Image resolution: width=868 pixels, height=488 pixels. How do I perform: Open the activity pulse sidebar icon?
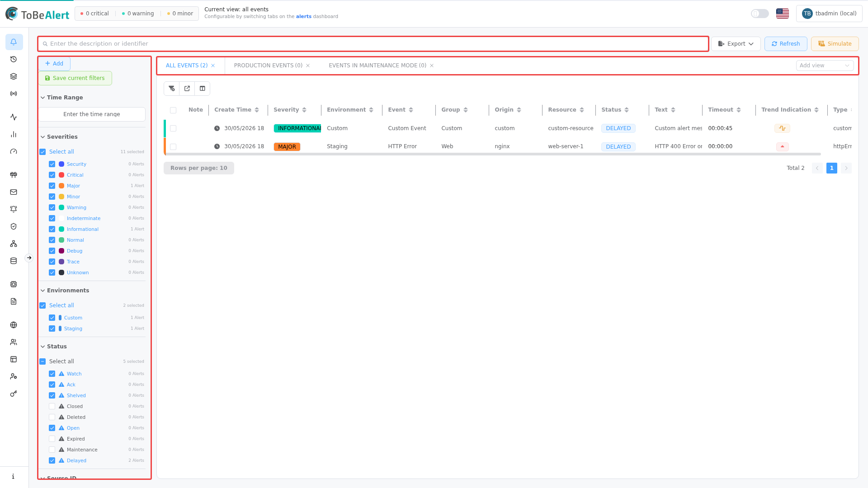14,117
